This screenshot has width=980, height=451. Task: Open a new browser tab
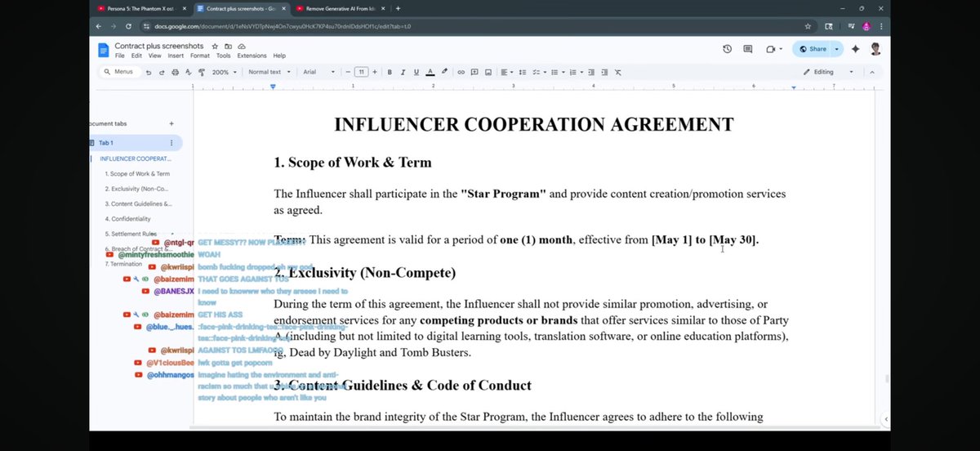tap(398, 8)
